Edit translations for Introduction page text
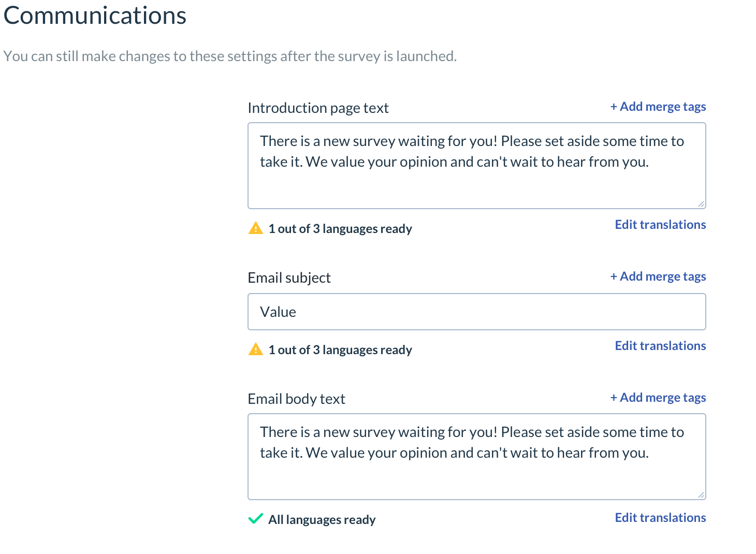This screenshot has width=756, height=554. (x=660, y=225)
